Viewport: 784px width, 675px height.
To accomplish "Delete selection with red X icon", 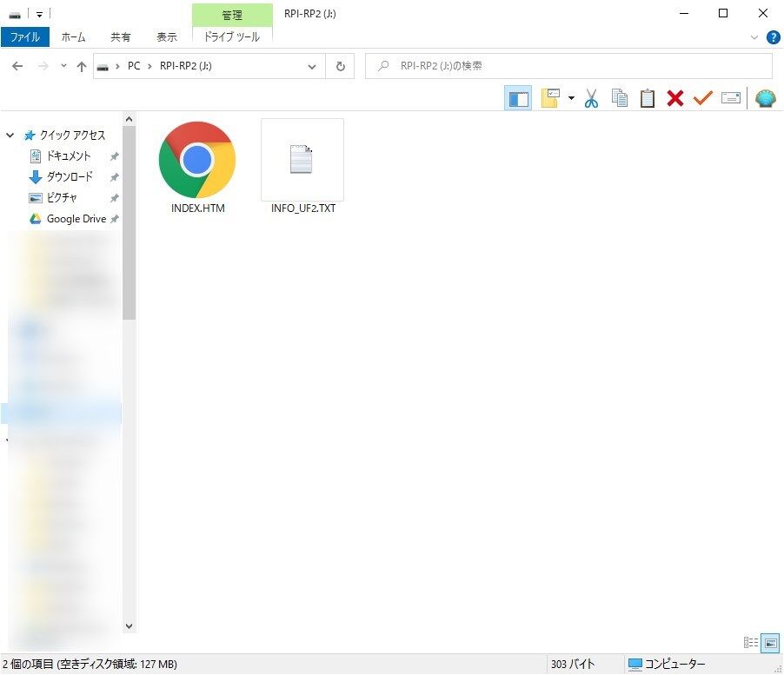I will [675, 98].
